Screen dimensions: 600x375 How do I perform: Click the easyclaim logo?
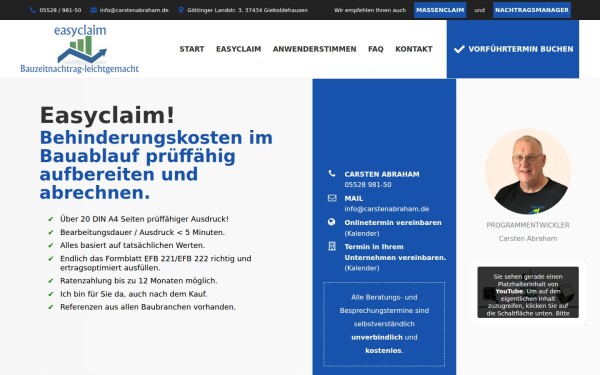point(80,49)
